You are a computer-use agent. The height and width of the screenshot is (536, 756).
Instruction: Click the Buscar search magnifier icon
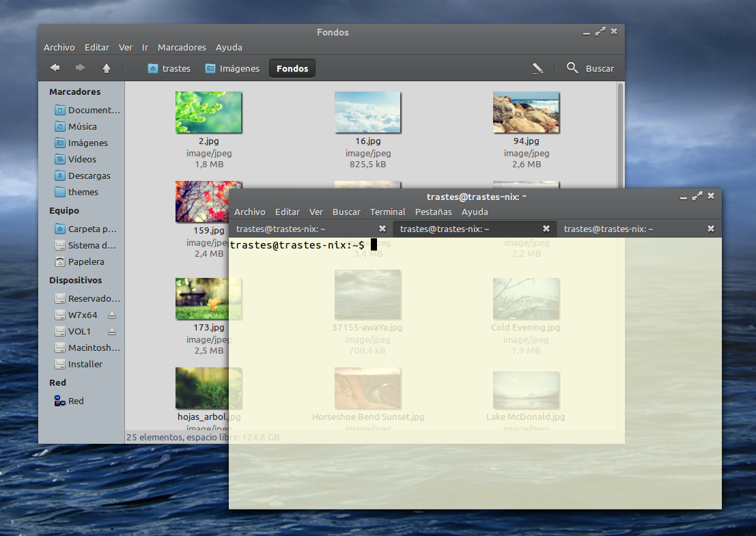tap(572, 68)
